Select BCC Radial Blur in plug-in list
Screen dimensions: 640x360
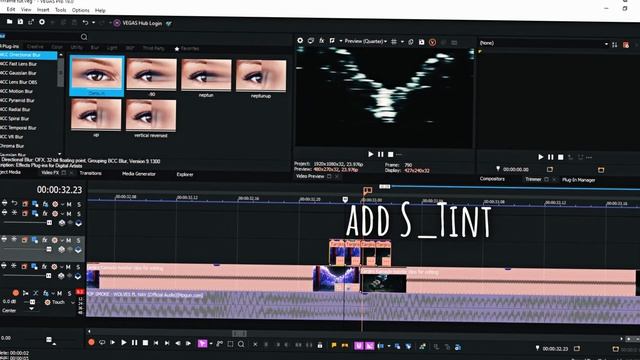(16, 109)
